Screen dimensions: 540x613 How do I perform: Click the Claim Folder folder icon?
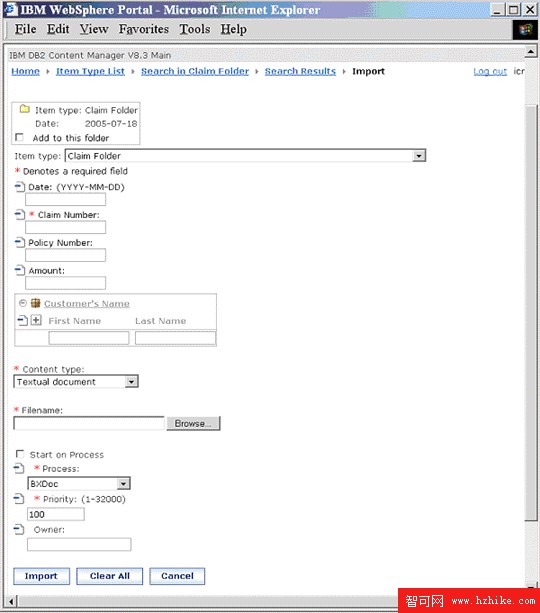click(x=25, y=109)
